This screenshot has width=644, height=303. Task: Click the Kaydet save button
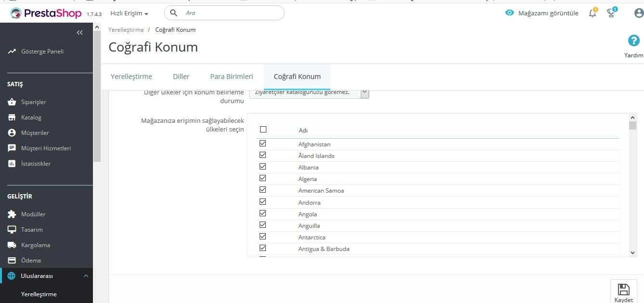tap(623, 292)
